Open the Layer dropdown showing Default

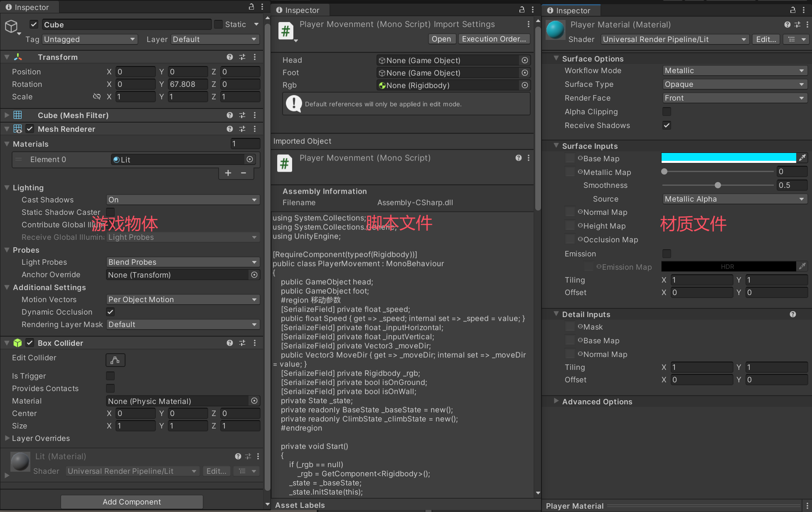click(x=215, y=39)
